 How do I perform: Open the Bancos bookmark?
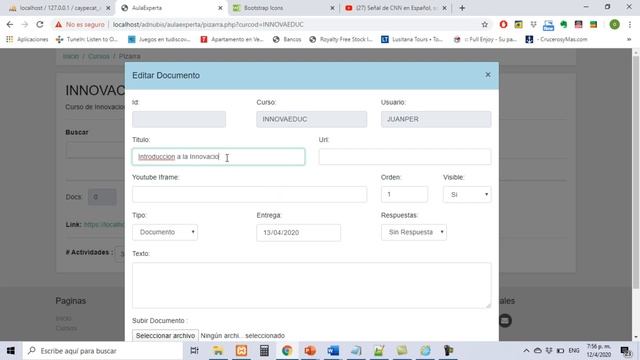tap(287, 39)
